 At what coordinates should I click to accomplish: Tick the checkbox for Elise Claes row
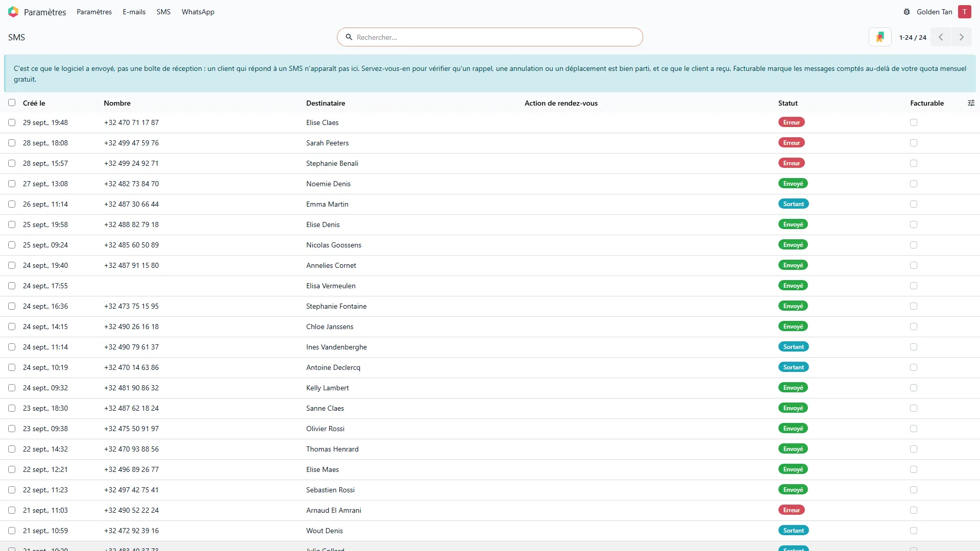(12, 122)
